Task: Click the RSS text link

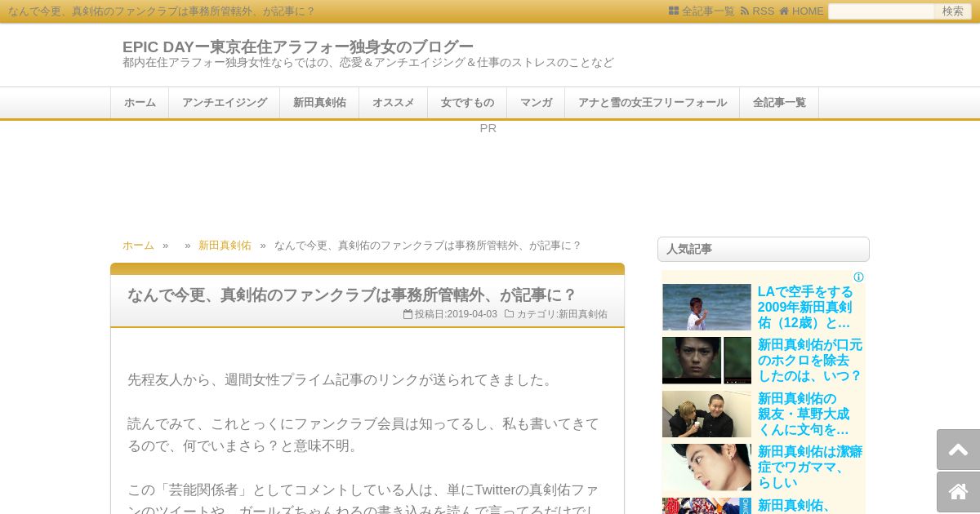Action: (x=763, y=11)
